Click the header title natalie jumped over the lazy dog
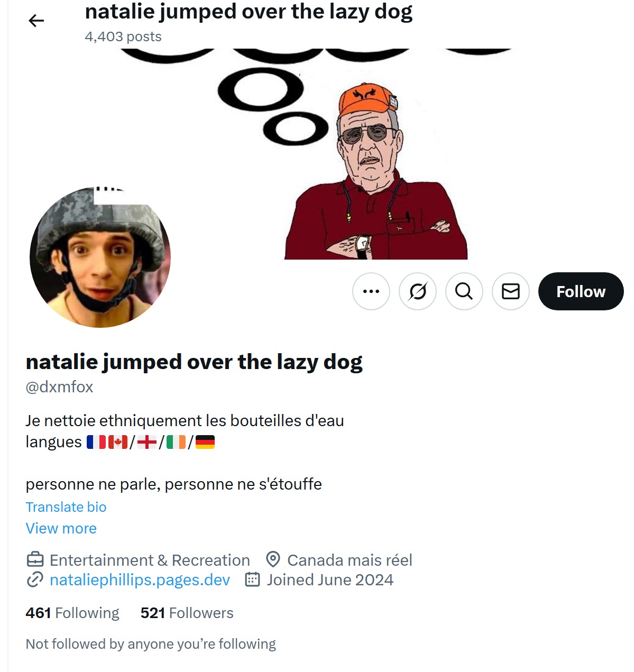Viewport: 634px width, 672px height. (249, 12)
